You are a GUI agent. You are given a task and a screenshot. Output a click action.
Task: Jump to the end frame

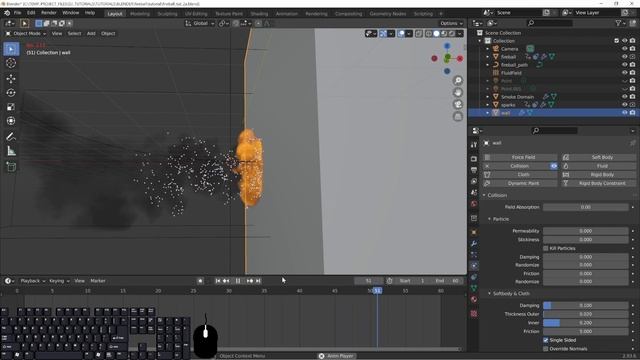(258, 281)
